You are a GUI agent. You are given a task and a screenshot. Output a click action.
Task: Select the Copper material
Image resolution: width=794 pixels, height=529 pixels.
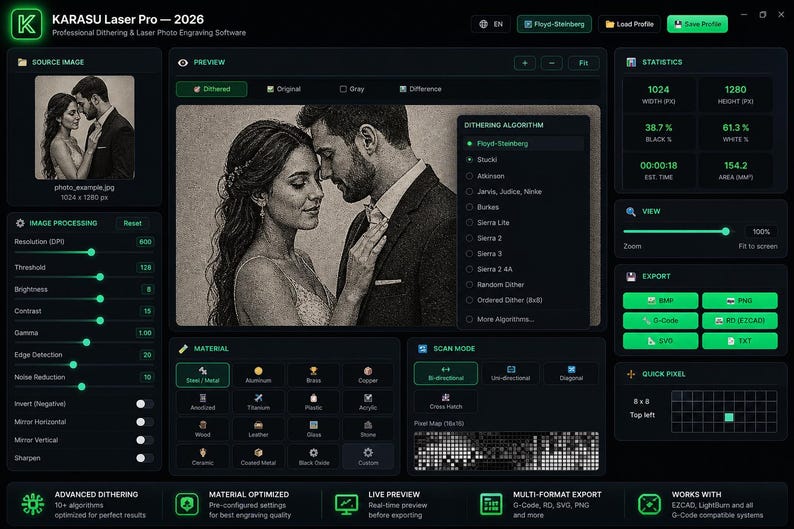point(368,375)
